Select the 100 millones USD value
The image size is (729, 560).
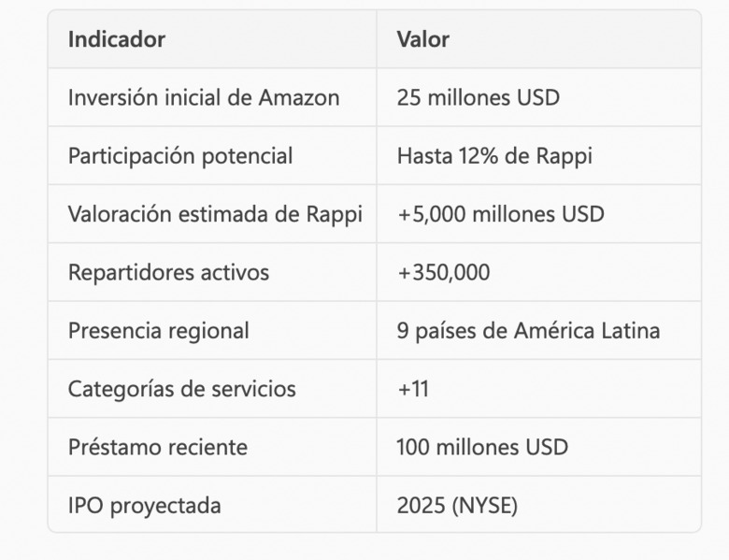point(482,448)
